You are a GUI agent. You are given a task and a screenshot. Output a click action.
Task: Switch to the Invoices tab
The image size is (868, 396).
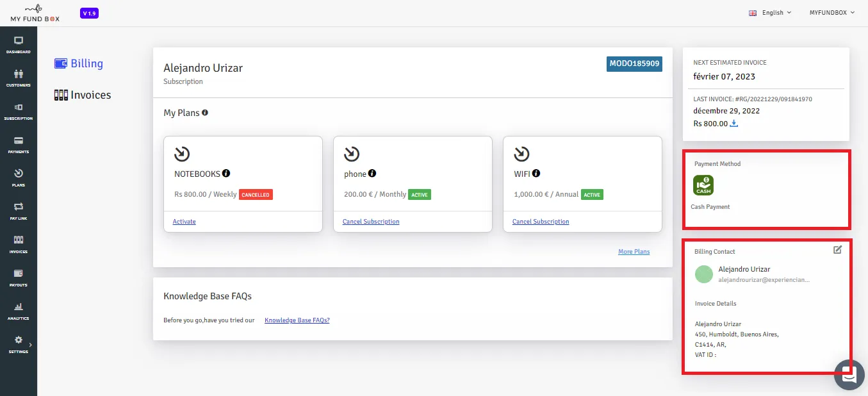(x=83, y=95)
